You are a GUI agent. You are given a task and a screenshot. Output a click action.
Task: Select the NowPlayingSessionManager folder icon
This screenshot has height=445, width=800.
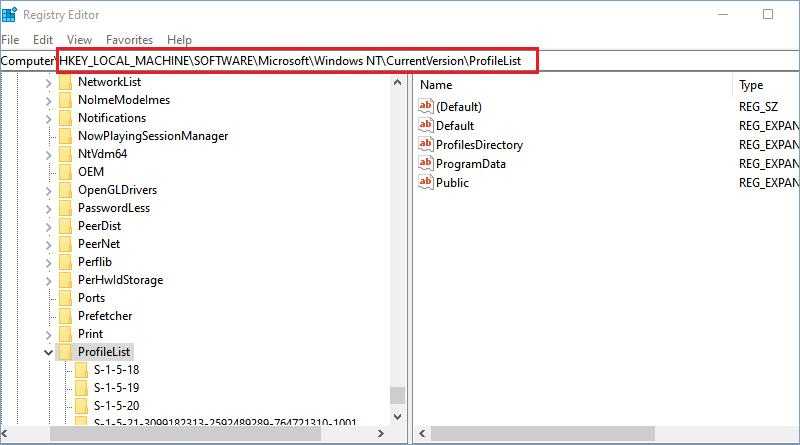click(x=65, y=136)
